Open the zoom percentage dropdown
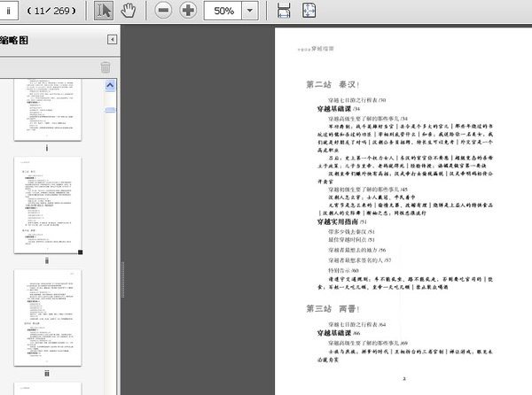The width and height of the screenshot is (532, 395). (x=251, y=11)
